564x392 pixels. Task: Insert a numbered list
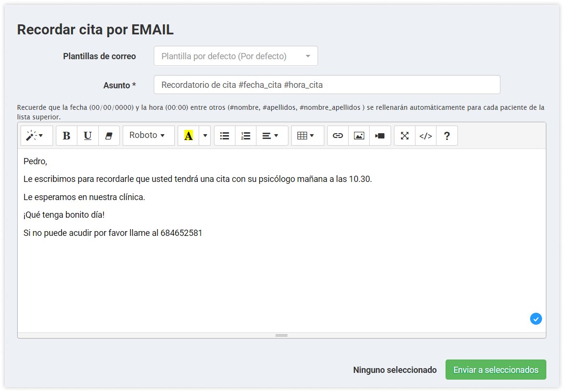coord(245,136)
